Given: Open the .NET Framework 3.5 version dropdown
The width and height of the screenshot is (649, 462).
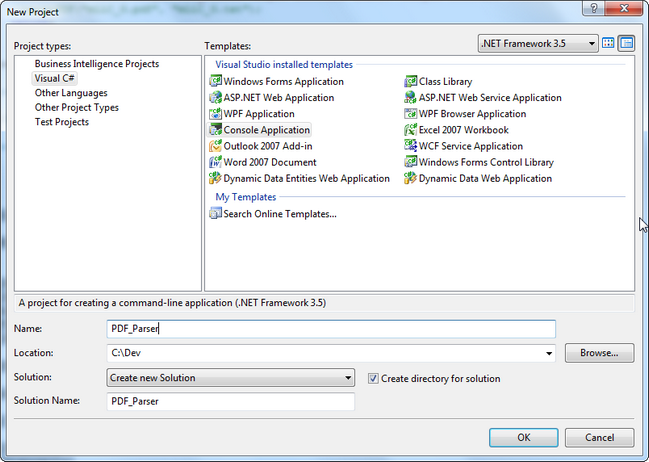Looking at the screenshot, I should click(x=538, y=43).
